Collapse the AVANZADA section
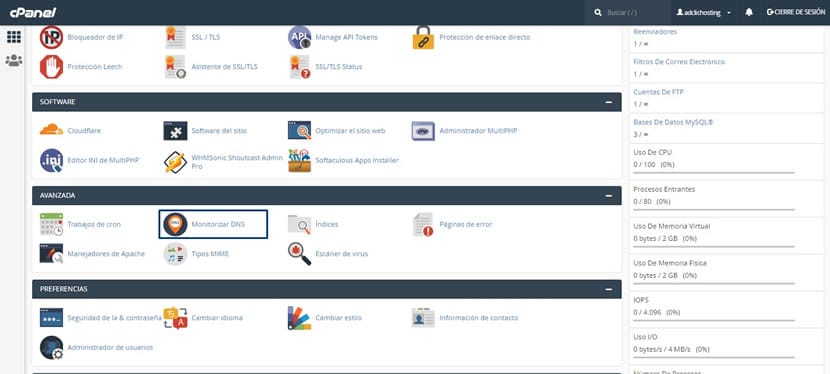This screenshot has width=830, height=374. [x=609, y=196]
